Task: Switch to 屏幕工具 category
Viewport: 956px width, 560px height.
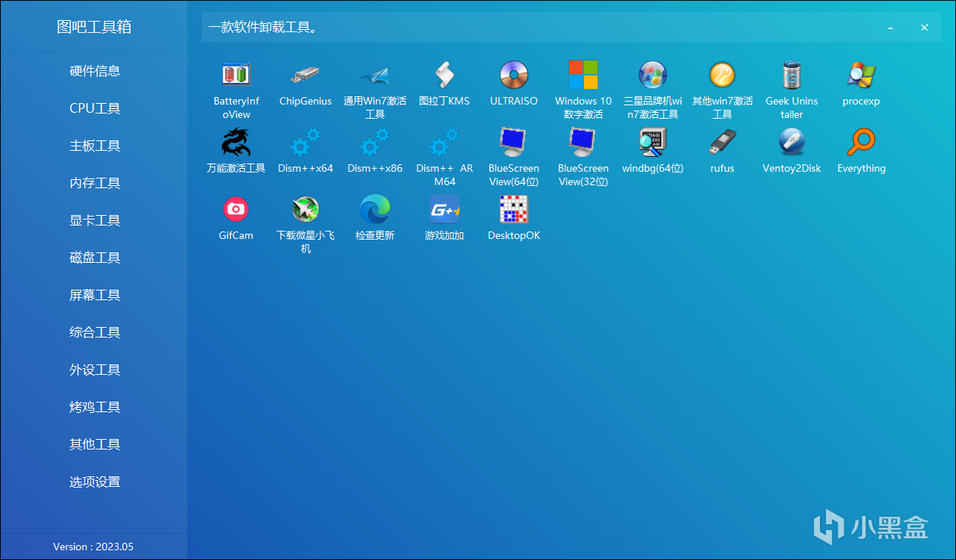Action: pos(95,295)
